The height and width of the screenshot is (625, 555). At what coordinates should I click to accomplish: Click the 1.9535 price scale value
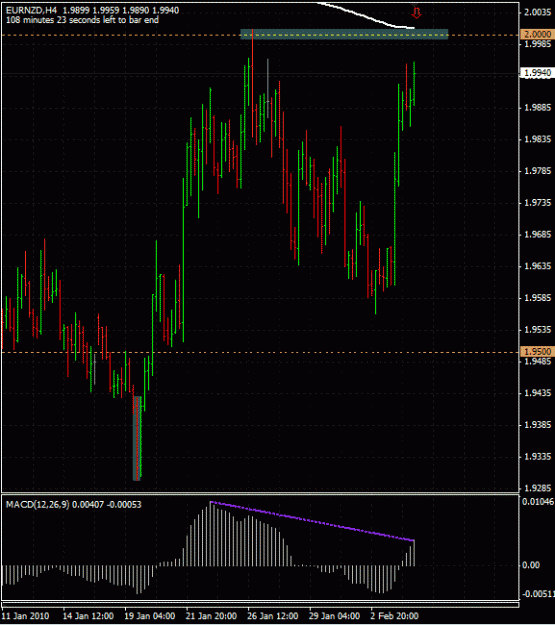(538, 330)
